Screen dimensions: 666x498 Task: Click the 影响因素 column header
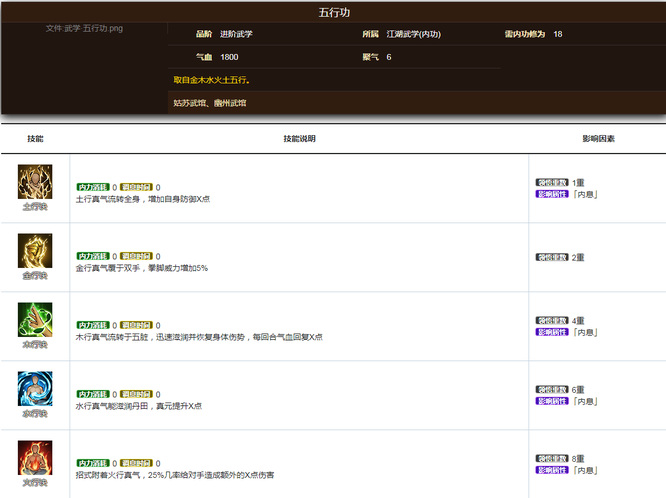[x=598, y=138]
